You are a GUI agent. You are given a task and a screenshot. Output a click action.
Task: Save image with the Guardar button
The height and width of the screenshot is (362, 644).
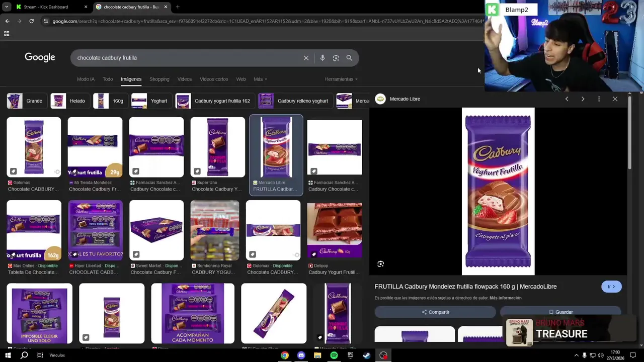(x=560, y=312)
